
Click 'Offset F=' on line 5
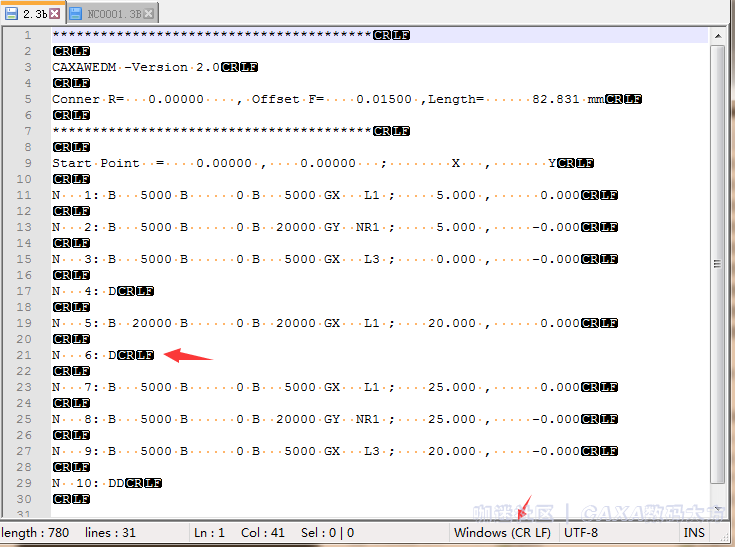tap(288, 99)
